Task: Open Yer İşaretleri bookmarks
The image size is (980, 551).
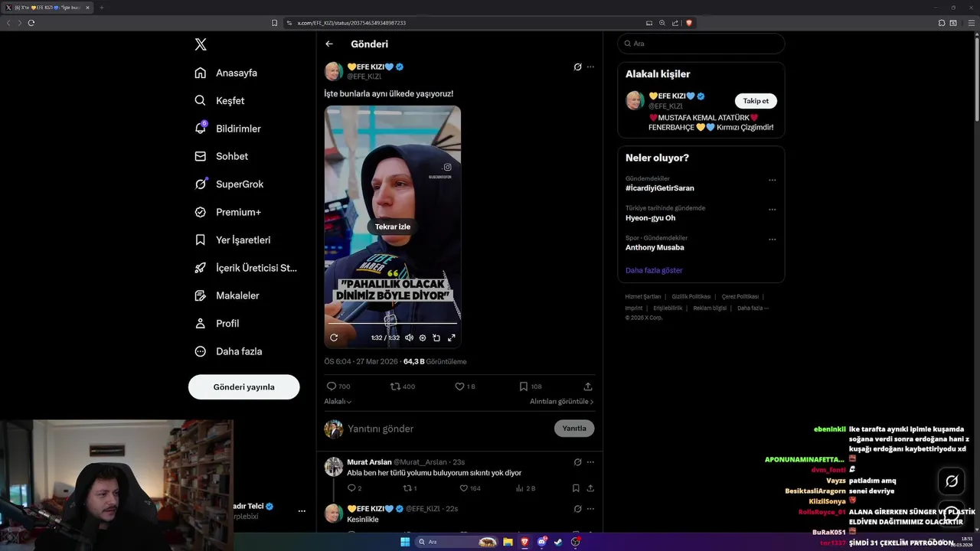Action: tap(233, 240)
